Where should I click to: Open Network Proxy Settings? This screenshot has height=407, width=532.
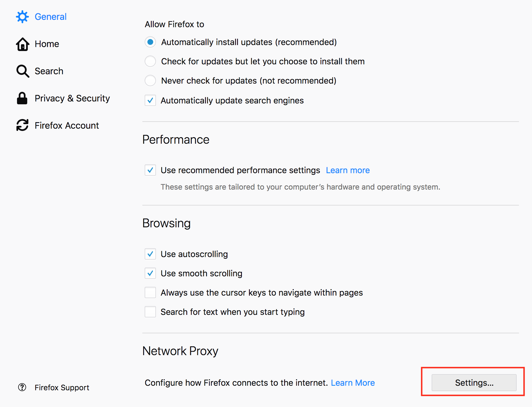(x=473, y=383)
